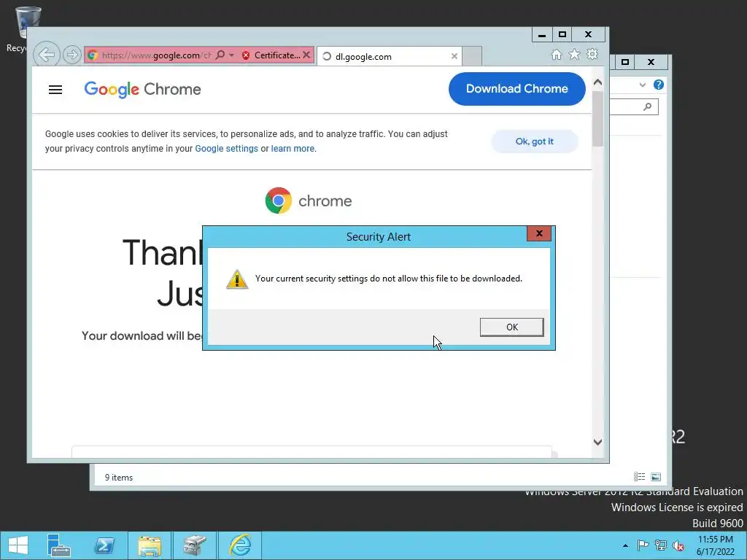Click '9 items' in the Explorer status bar
This screenshot has width=747, height=560.
[119, 478]
